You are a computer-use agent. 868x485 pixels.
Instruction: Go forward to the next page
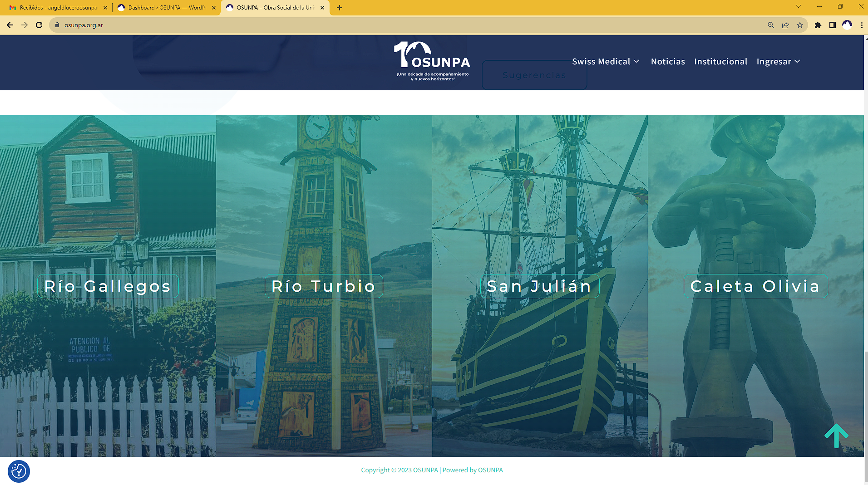pyautogui.click(x=25, y=25)
